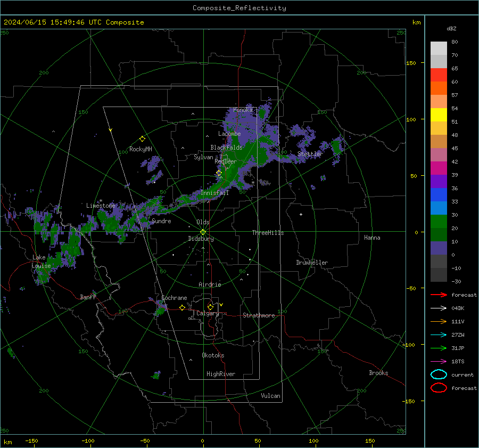
Task: Click the ThreeHills city label
Action: (268, 233)
